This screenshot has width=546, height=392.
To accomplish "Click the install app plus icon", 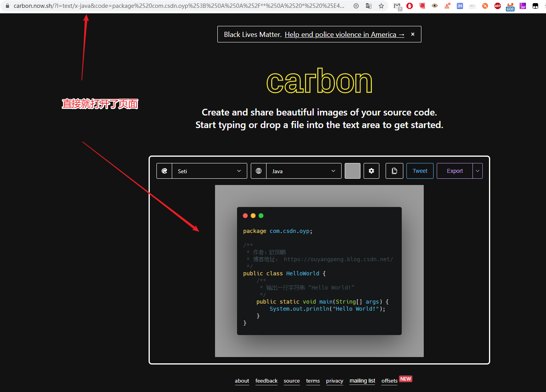I will pyautogui.click(x=356, y=6).
